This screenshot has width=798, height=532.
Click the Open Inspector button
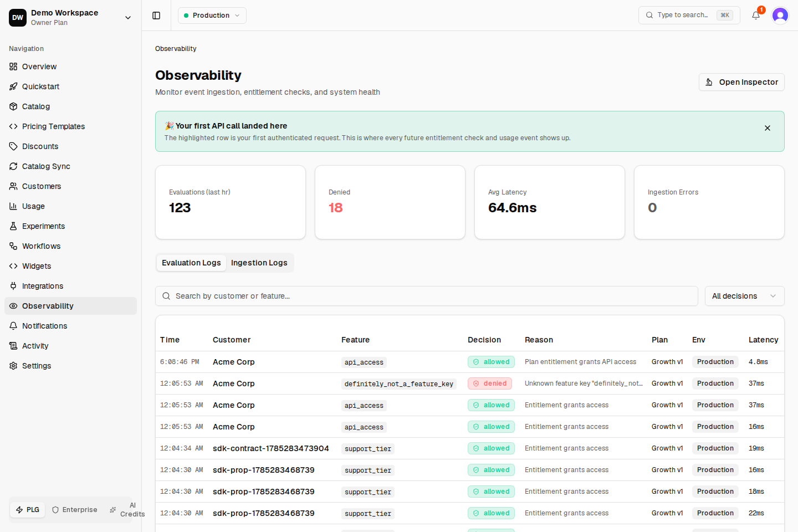tap(741, 82)
